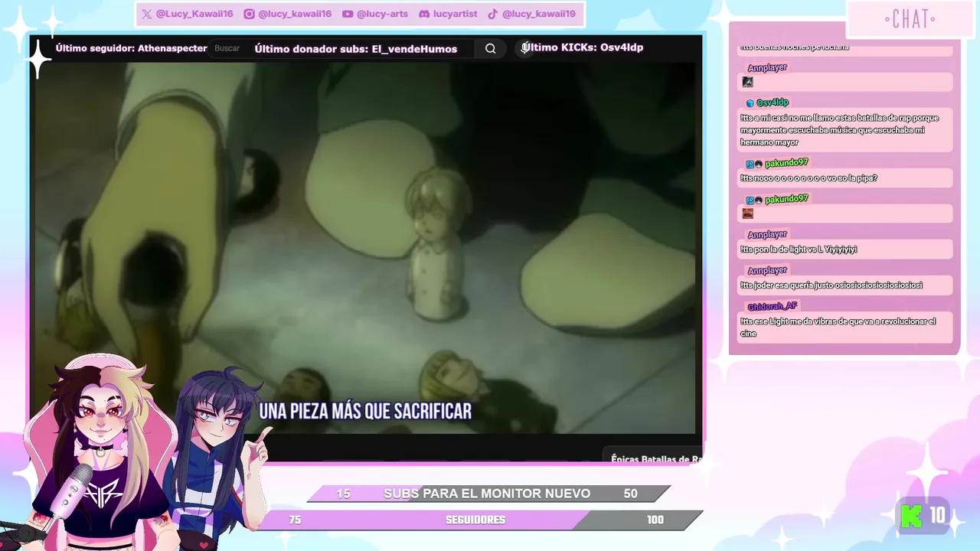The image size is (980, 551).
Task: Click the TikTok logo icon
Action: (493, 14)
